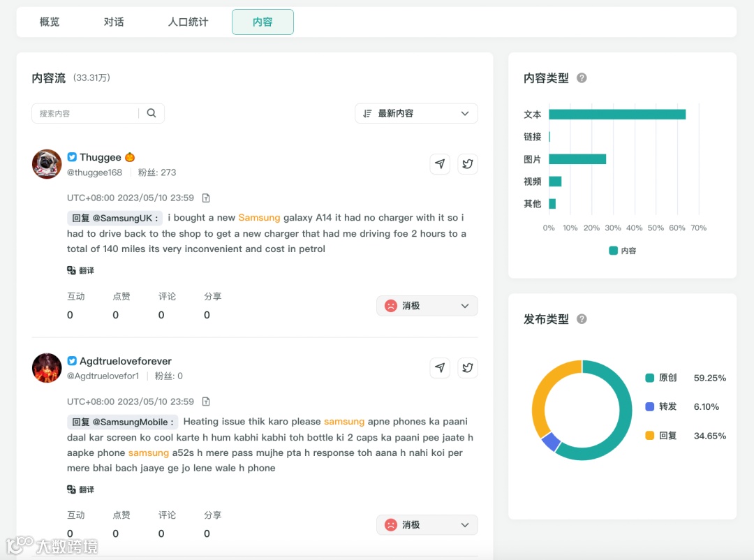754x560 pixels.
Task: Open Thuggee's post on Twitter via bird icon
Action: (467, 164)
